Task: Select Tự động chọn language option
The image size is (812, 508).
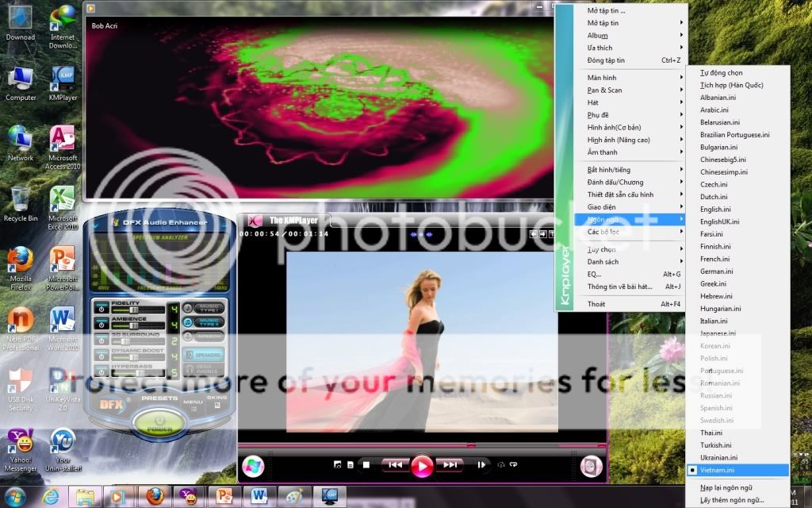Action: [x=737, y=73]
